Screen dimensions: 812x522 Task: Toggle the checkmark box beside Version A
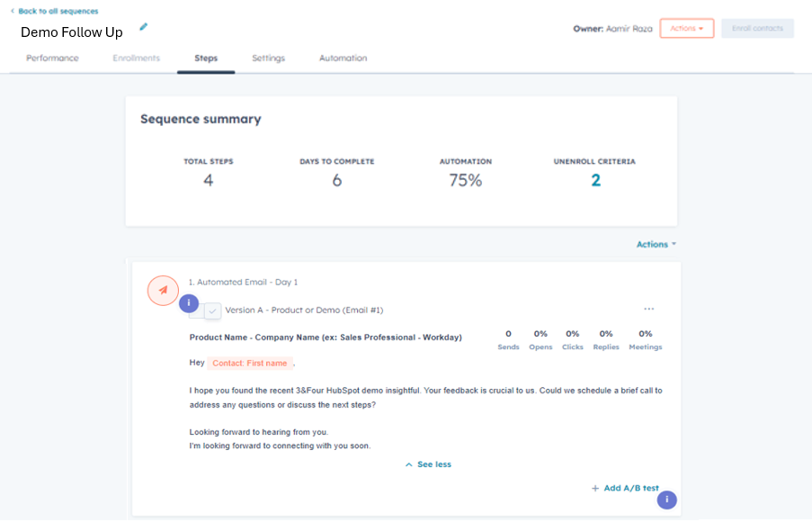click(213, 311)
